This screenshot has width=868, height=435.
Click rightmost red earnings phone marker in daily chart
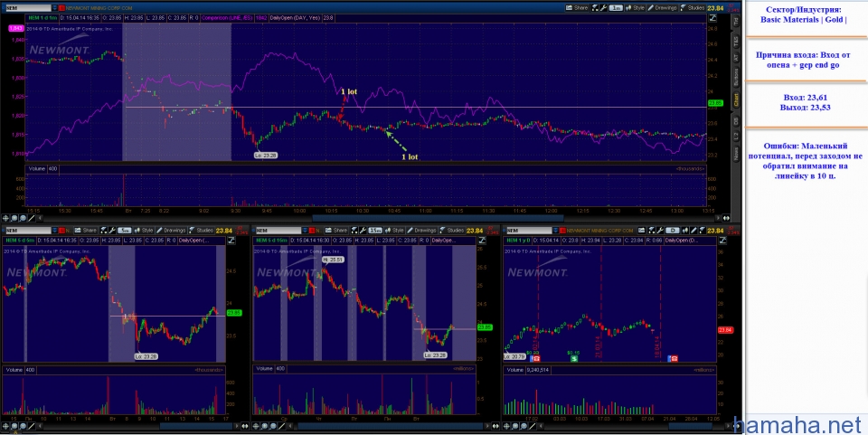click(673, 358)
